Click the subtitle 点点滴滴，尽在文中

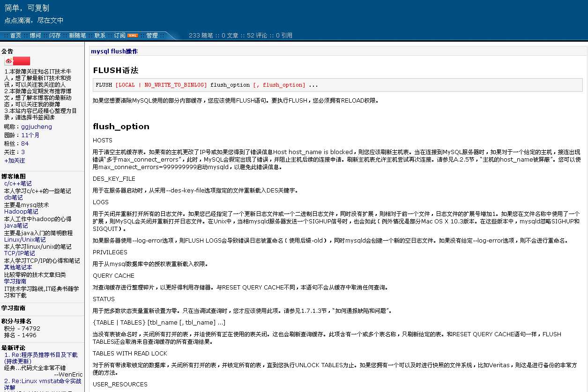click(34, 21)
